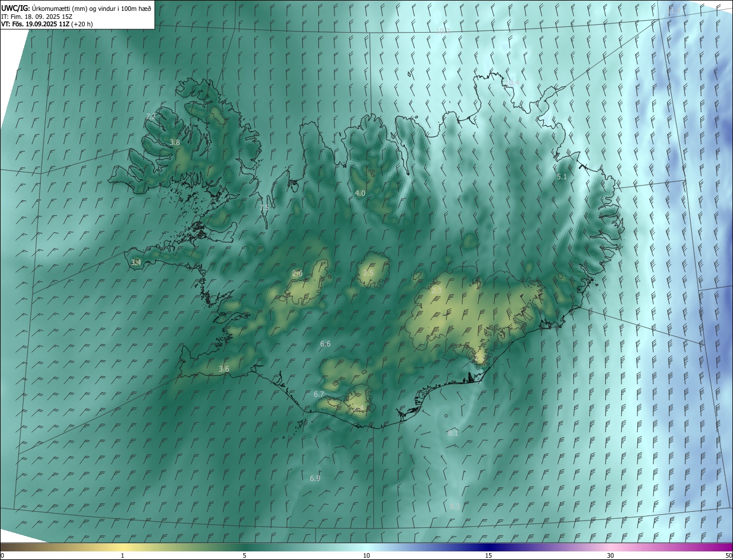This screenshot has height=560, width=733.
Task: Click the 2.3 value over the large glacier
Action: (436, 291)
